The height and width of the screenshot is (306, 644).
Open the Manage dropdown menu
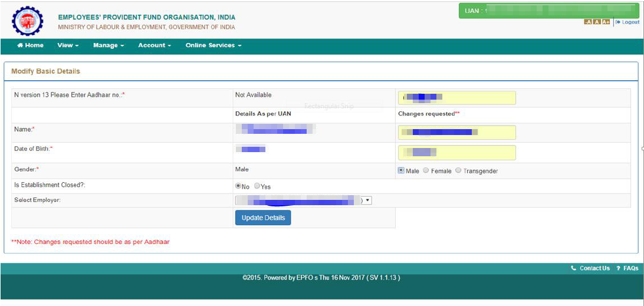pyautogui.click(x=109, y=45)
